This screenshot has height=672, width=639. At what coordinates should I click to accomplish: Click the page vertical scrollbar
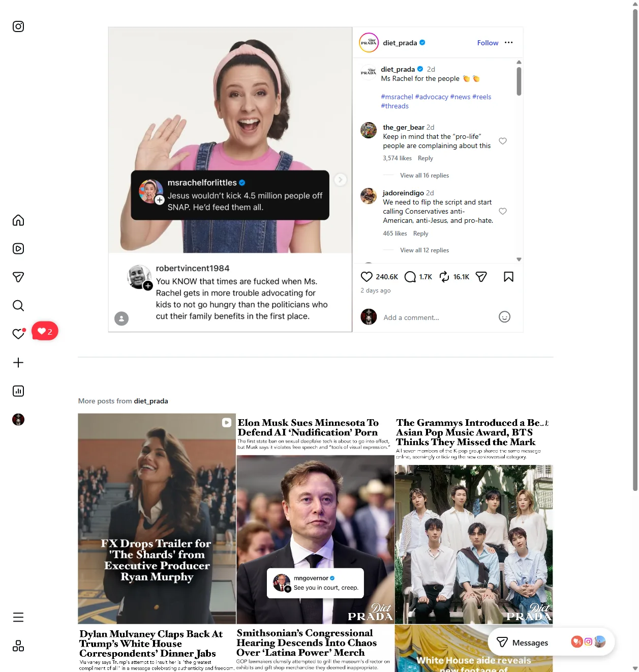tap(635, 249)
